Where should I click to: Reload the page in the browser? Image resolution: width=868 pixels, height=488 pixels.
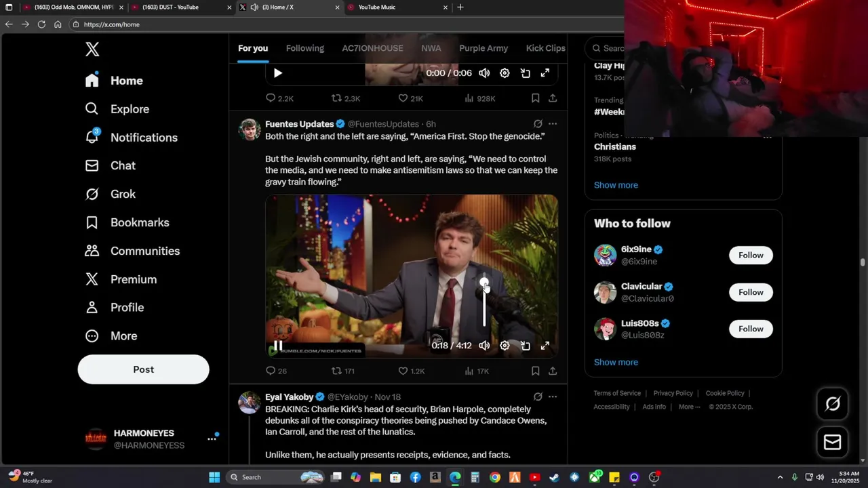point(41,24)
